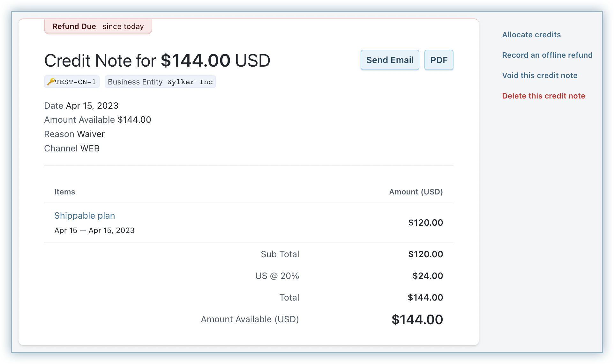The width and height of the screenshot is (614, 364).
Task: Click the Sub Total $120.00 amount
Action: (x=425, y=254)
